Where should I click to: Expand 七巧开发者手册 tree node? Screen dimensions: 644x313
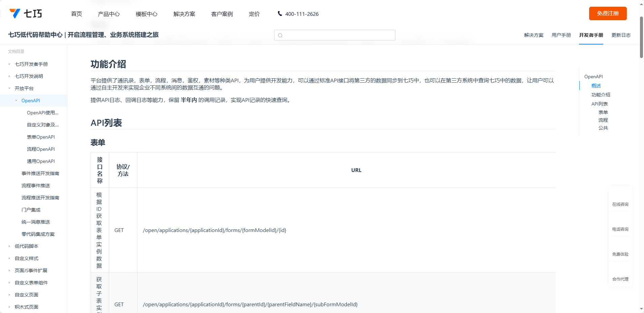(x=9, y=64)
